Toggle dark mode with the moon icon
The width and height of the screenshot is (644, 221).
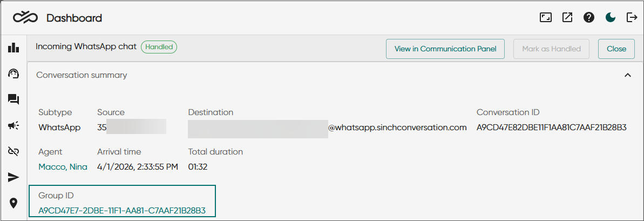click(611, 18)
